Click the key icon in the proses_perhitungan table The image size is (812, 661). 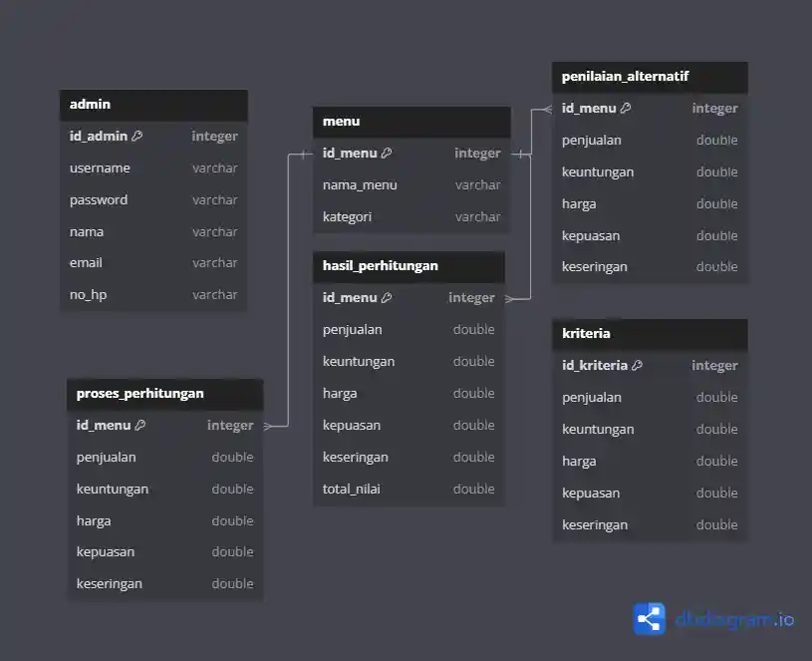(140, 426)
